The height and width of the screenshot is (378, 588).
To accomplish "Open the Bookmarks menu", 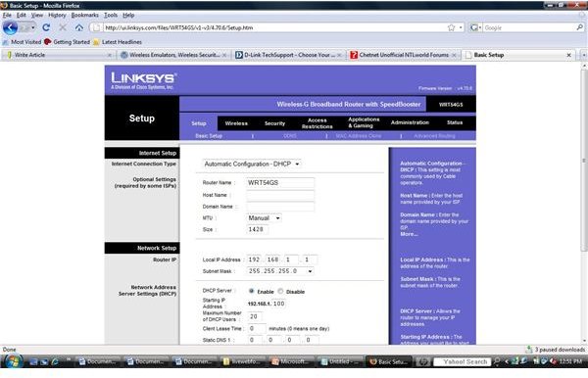I will [x=84, y=15].
